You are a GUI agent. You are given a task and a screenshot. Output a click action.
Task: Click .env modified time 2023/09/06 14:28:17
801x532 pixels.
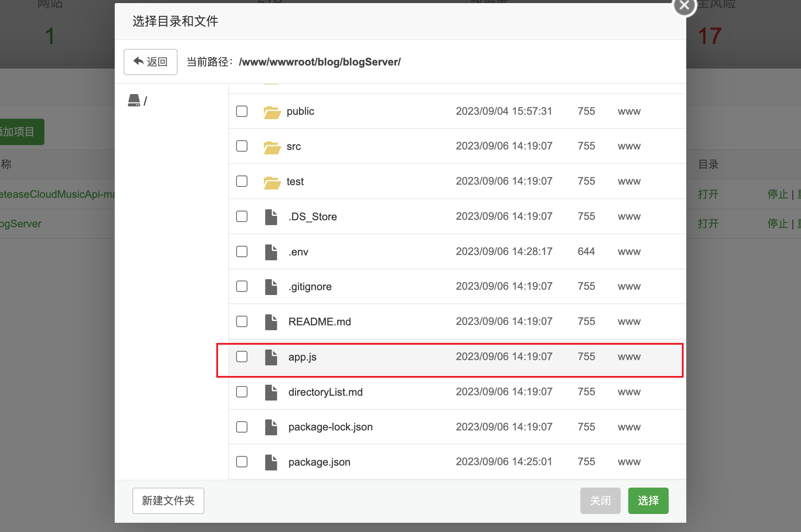504,251
